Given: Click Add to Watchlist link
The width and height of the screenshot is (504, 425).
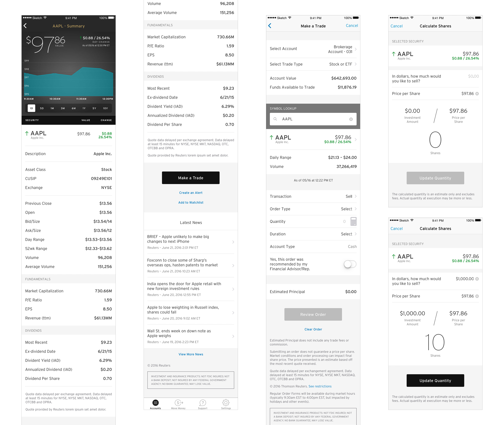Looking at the screenshot, I should pyautogui.click(x=191, y=203).
